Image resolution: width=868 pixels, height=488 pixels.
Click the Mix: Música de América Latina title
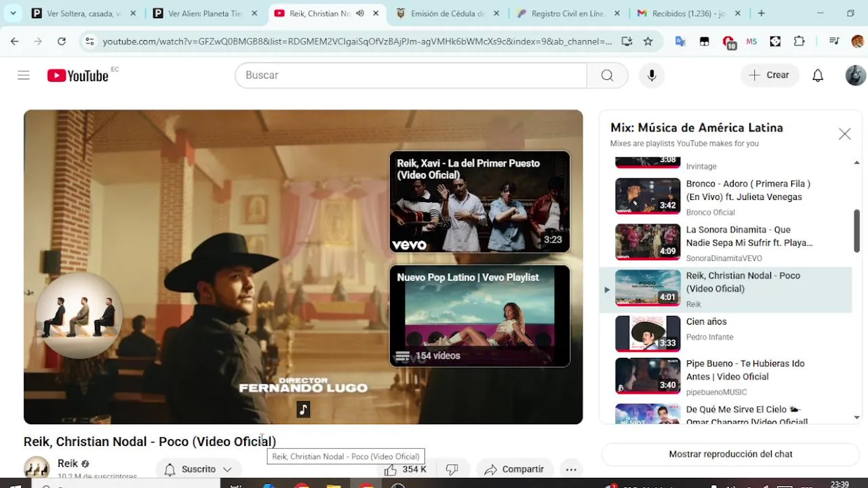point(696,127)
